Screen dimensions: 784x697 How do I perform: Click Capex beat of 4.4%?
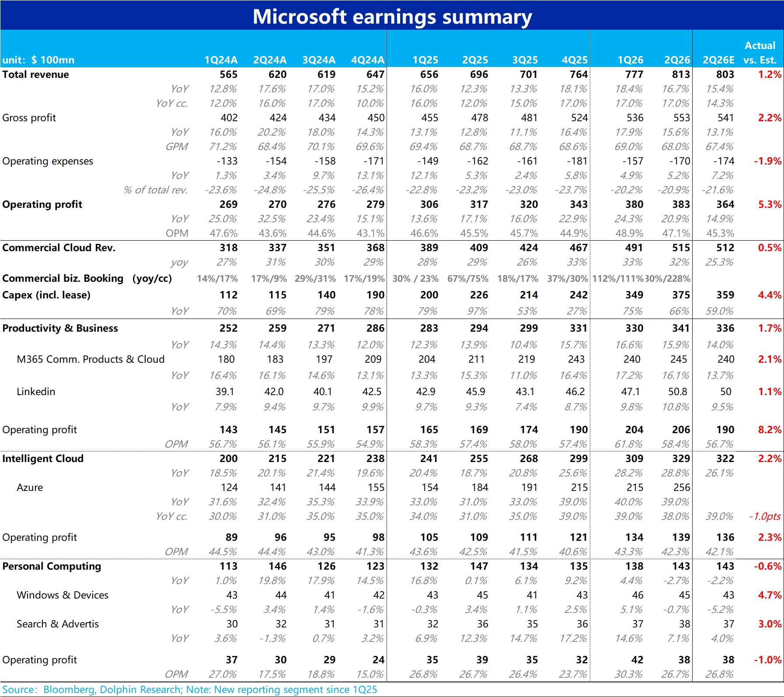point(770,295)
